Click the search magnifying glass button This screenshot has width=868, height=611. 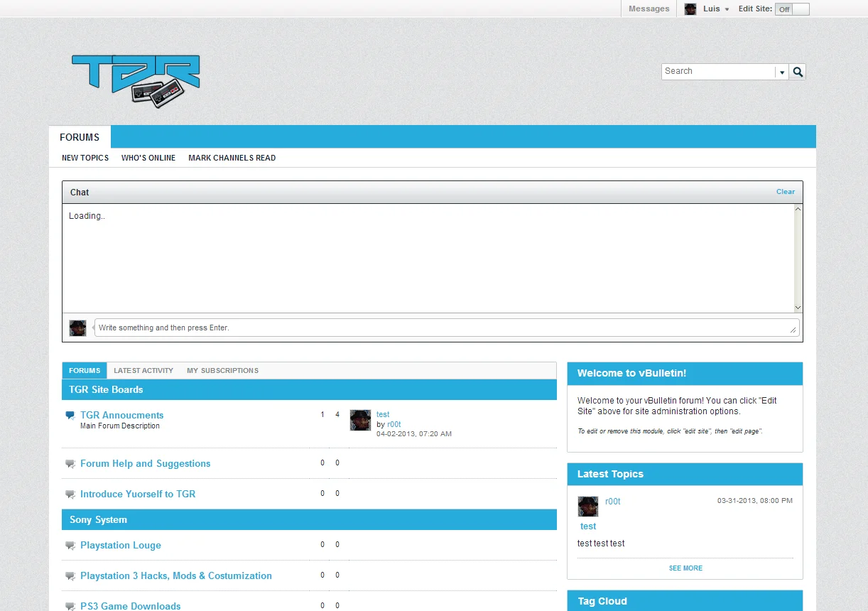click(x=798, y=72)
